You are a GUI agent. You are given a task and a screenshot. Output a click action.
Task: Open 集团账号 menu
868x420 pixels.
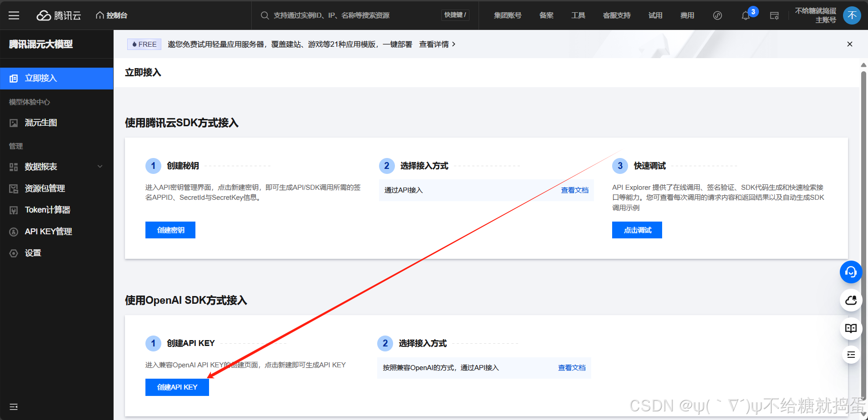pos(508,15)
